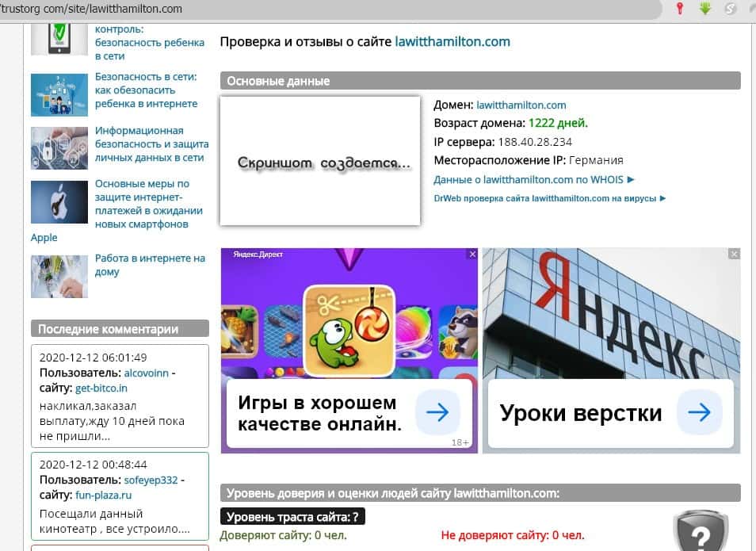Click the site screenshot placeholder
Screen dimensions: 756x551
320,161
